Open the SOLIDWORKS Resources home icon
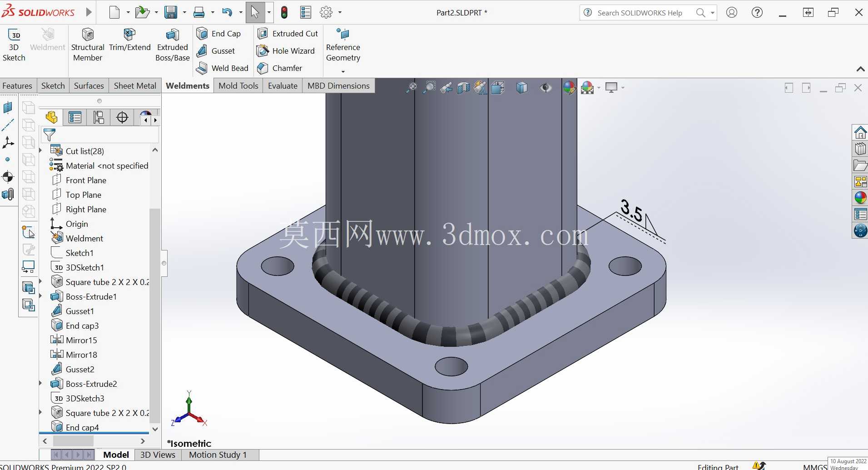 (860, 132)
